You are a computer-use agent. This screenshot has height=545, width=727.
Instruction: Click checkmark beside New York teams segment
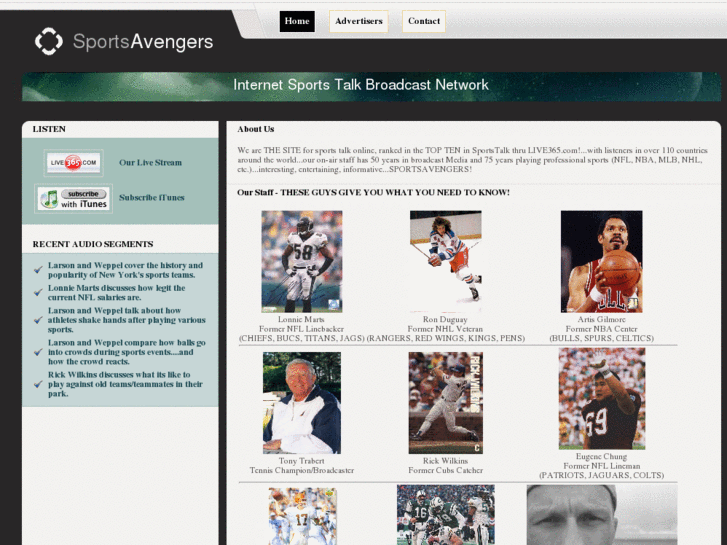coord(38,269)
